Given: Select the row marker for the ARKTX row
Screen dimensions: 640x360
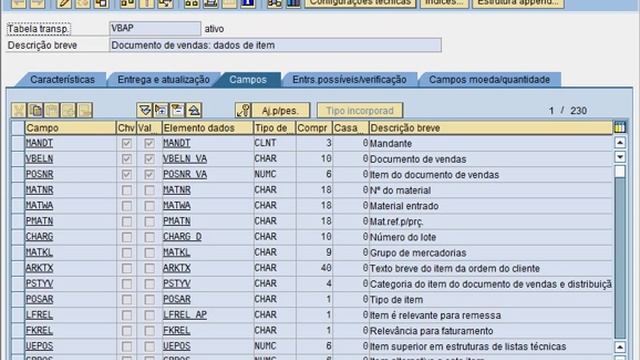Looking at the screenshot, I should [x=18, y=268].
